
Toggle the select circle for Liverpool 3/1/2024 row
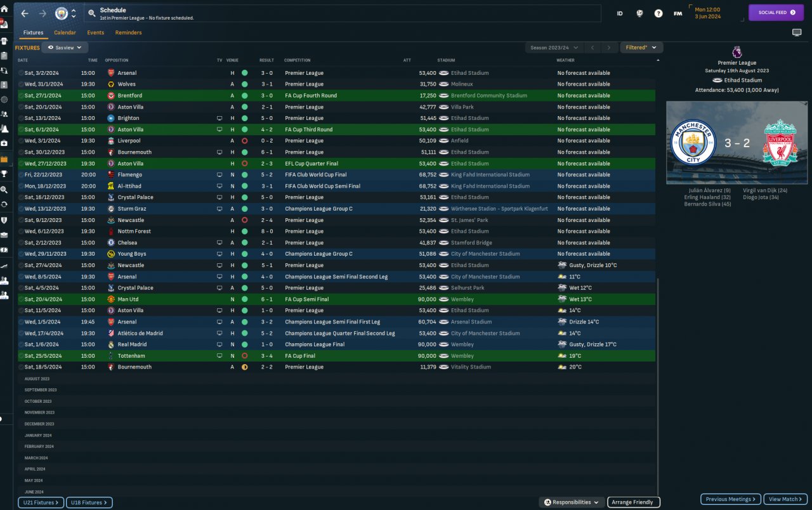point(21,141)
